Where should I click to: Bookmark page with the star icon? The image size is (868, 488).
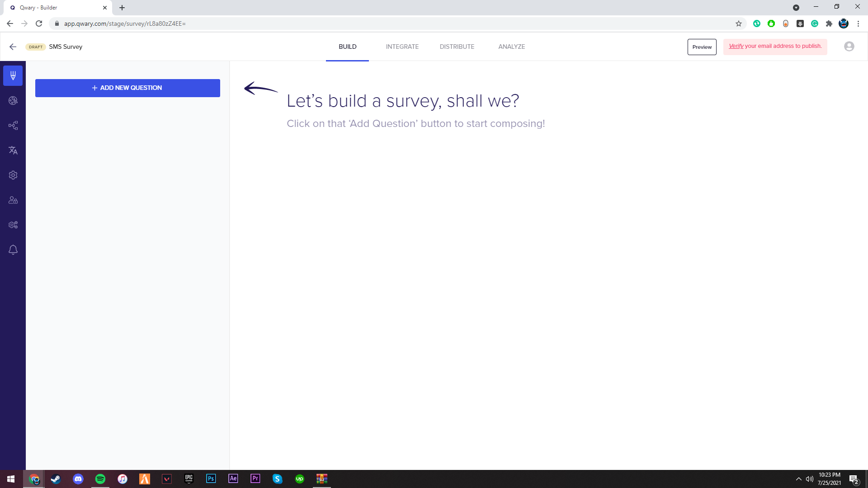click(x=739, y=23)
